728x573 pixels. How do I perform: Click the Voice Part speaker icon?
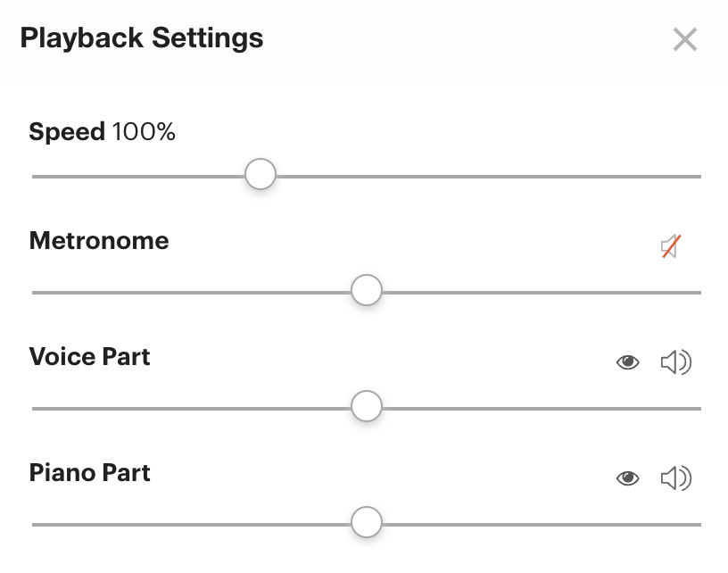[x=677, y=361]
